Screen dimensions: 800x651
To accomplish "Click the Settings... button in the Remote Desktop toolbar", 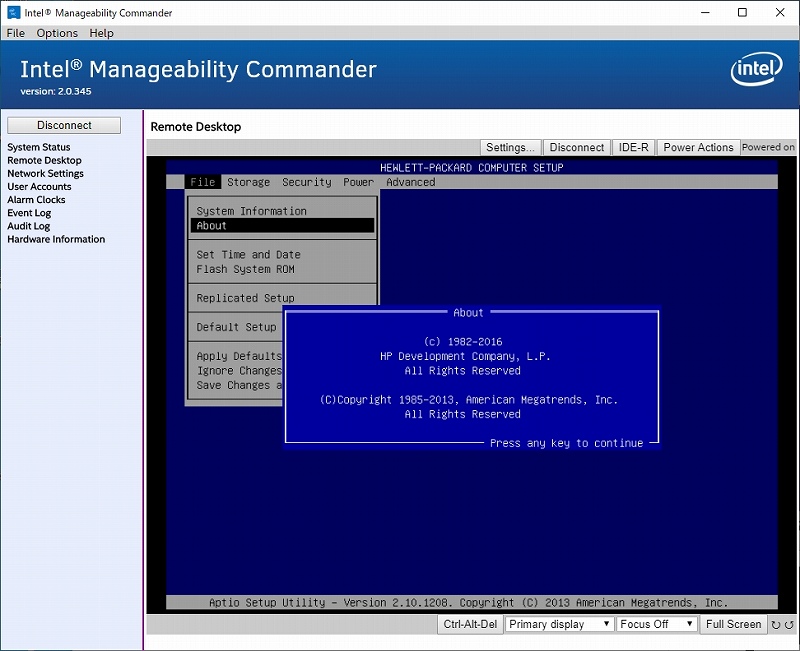I will coord(510,147).
